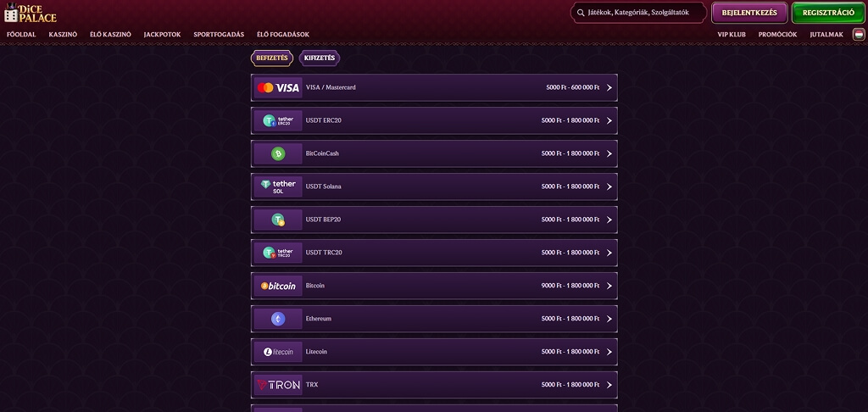Click the Regisztráció button

pyautogui.click(x=828, y=13)
